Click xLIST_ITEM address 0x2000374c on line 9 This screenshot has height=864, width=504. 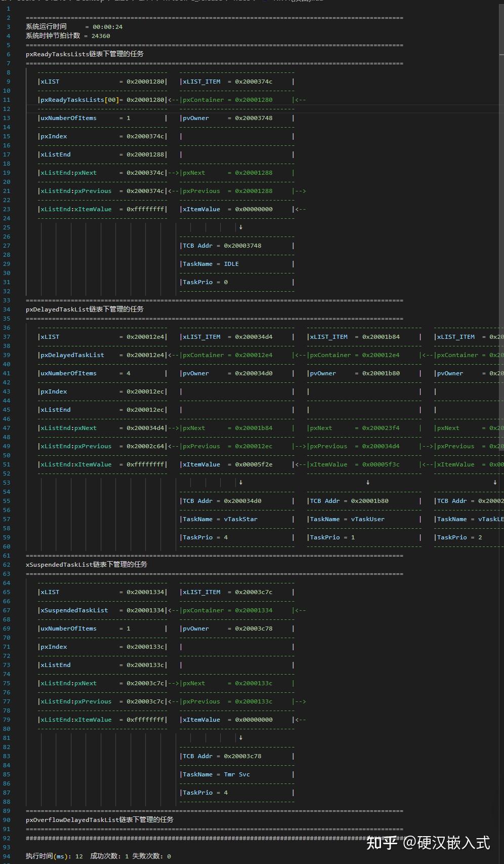pyautogui.click(x=254, y=82)
